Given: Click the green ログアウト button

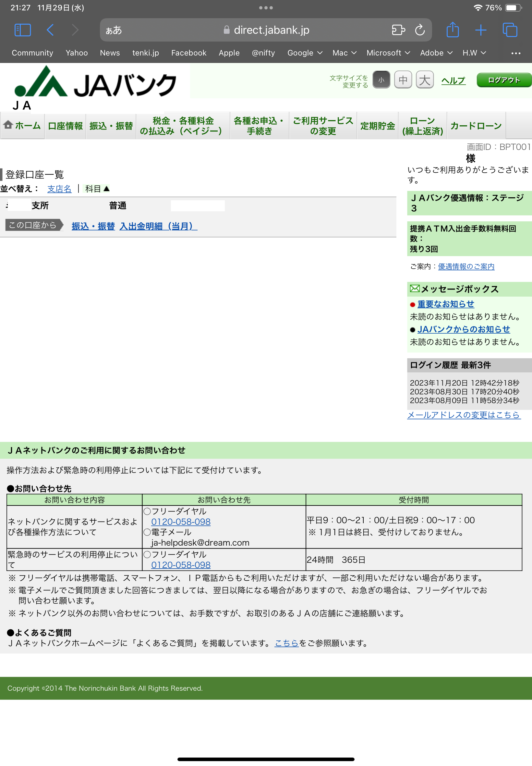Looking at the screenshot, I should click(x=504, y=80).
